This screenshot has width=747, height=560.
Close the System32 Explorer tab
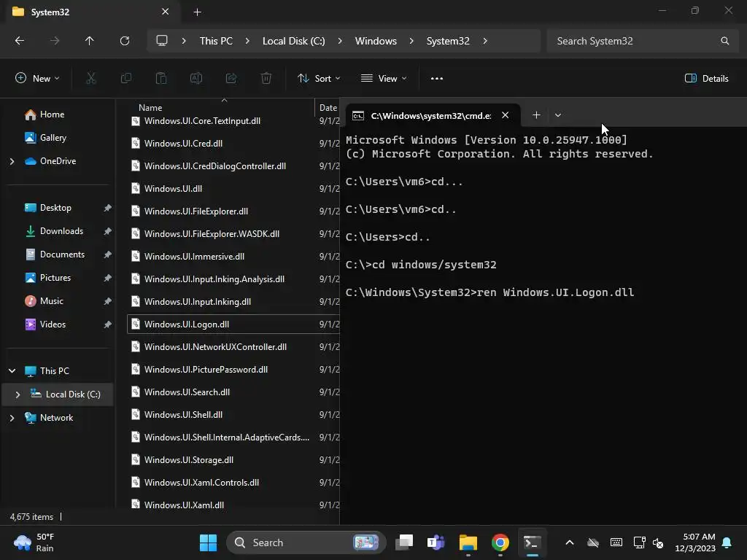166,12
